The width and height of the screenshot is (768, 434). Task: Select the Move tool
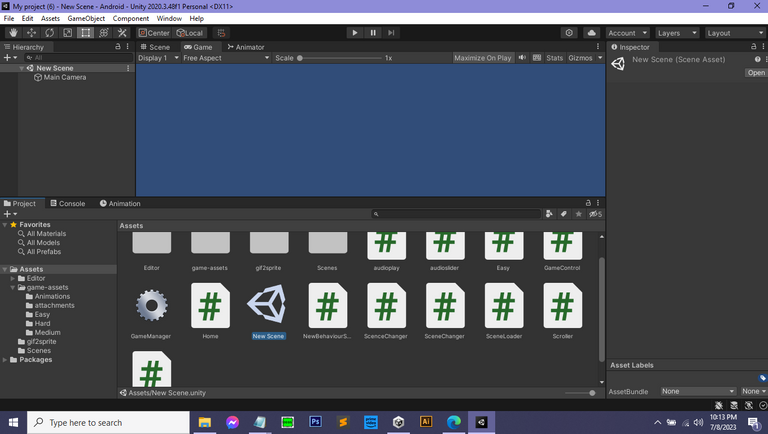tap(31, 33)
